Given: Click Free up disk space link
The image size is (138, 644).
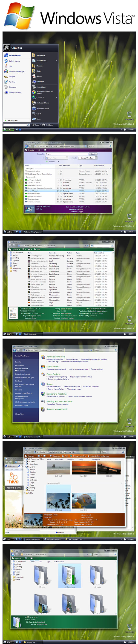Looking at the screenshot, I should tap(72, 359).
